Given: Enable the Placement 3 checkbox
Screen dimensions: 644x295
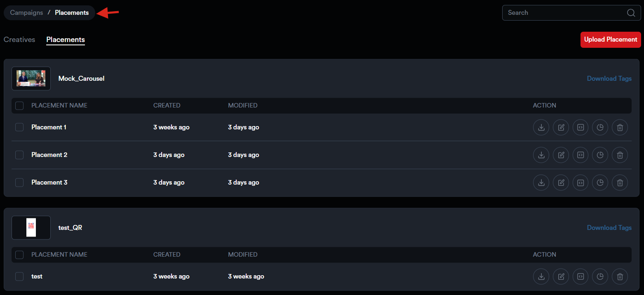Looking at the screenshot, I should (x=19, y=183).
